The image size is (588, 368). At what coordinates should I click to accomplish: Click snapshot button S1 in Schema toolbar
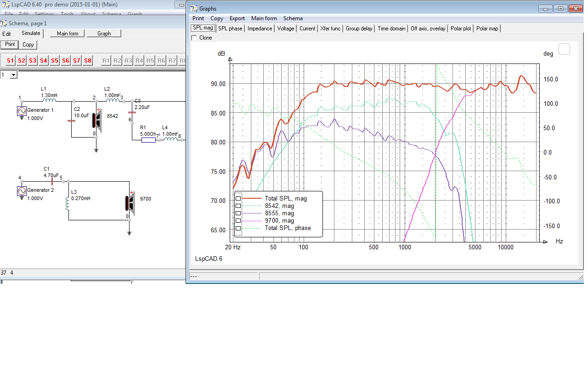pyautogui.click(x=10, y=60)
